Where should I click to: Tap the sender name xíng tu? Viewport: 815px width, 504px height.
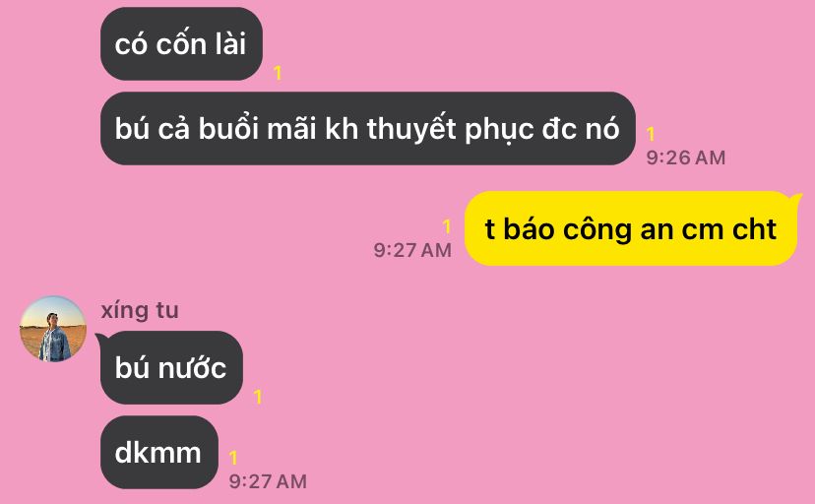140,311
